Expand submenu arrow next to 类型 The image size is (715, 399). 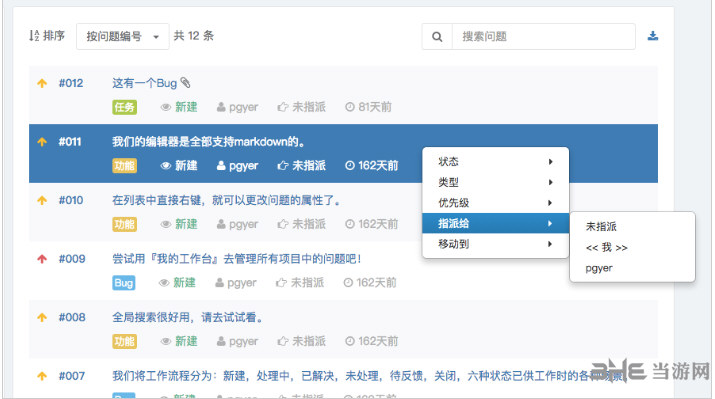(x=550, y=182)
